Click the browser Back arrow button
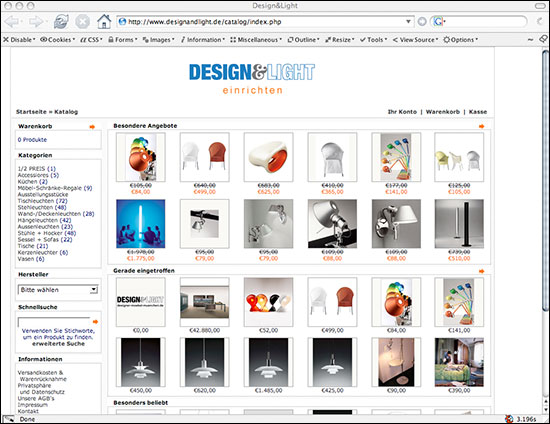Screen dimensions: 550x424 [12, 22]
